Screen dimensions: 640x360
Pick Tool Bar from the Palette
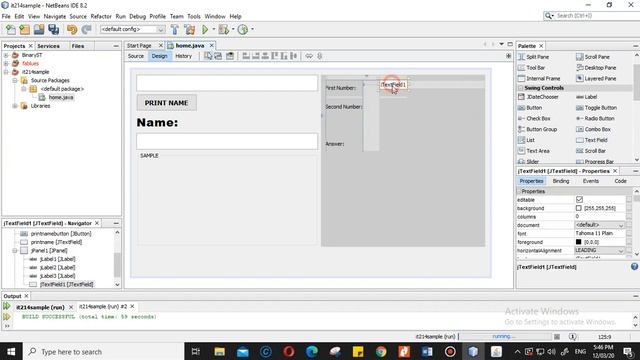click(531, 68)
